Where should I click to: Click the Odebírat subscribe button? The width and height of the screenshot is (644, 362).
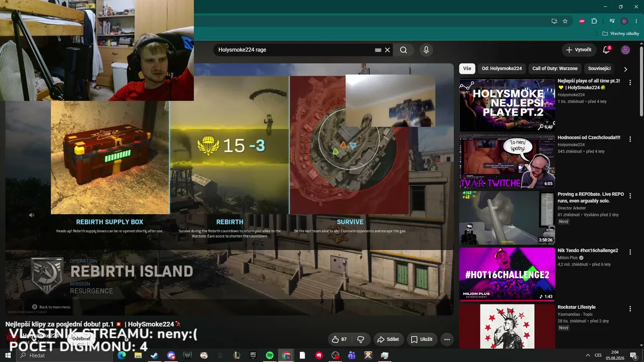81,338
